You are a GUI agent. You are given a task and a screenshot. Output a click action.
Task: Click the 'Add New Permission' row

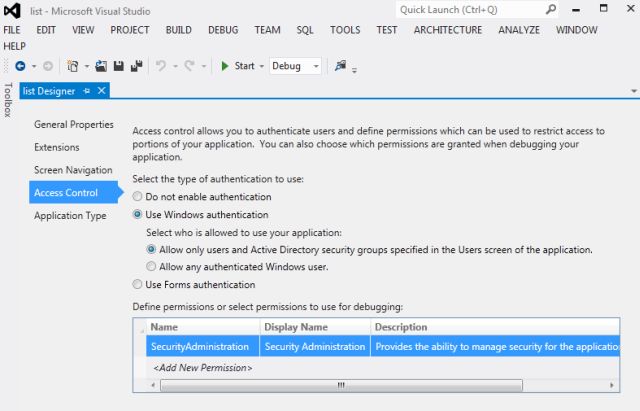202,368
